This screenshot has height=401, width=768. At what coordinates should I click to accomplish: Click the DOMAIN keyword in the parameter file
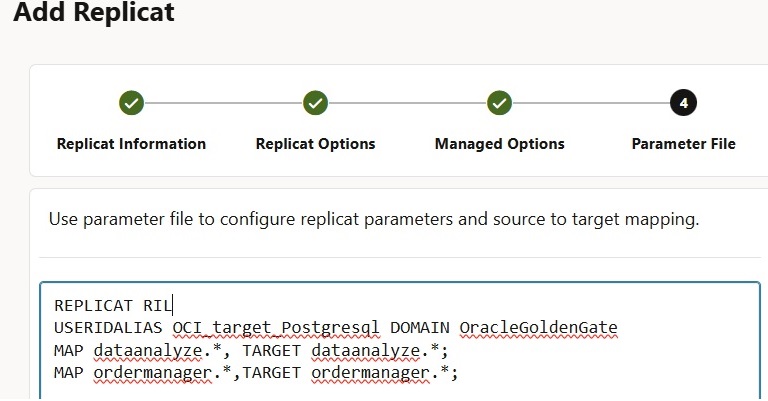point(420,328)
